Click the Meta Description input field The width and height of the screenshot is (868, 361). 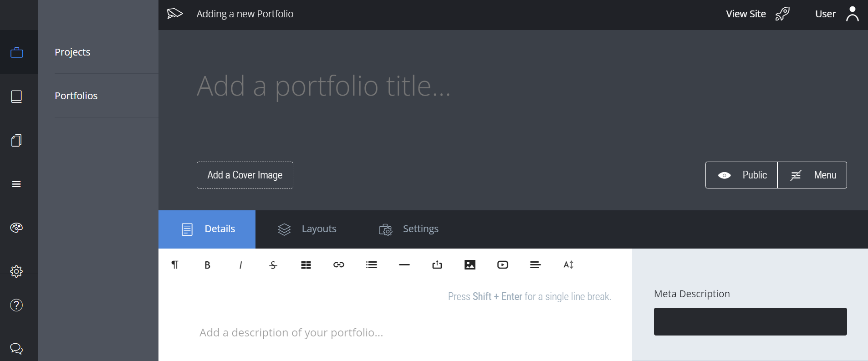point(749,321)
